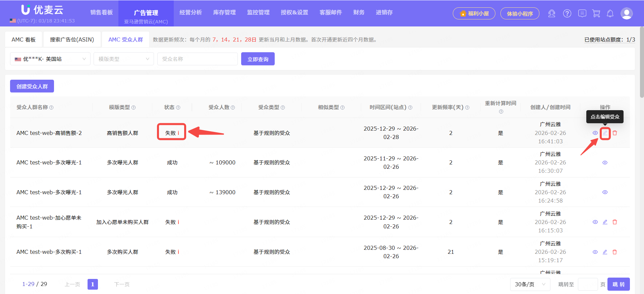Click failure info icon for 多次购买-1 row
Screen dimensions: 644x294
(x=178, y=252)
